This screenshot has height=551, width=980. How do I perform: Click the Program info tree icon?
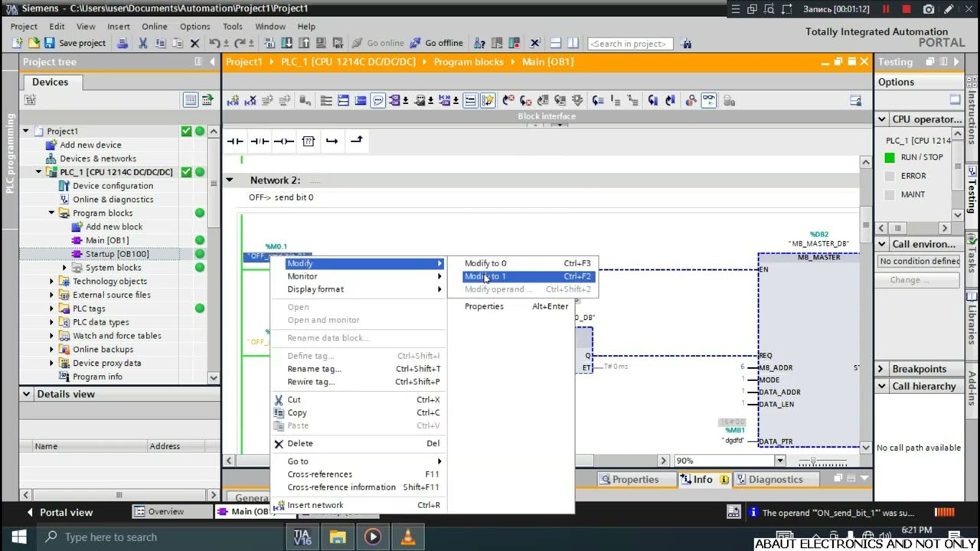tap(64, 377)
